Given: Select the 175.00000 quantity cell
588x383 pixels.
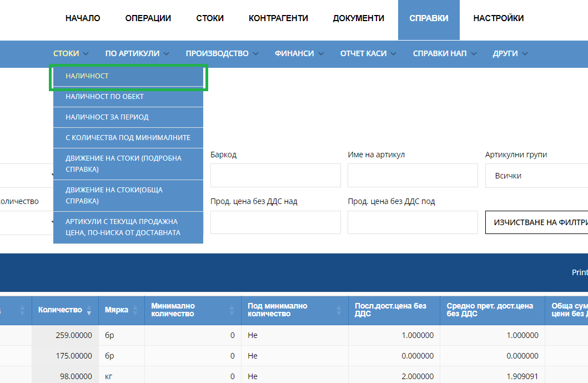Looking at the screenshot, I should tap(66, 356).
